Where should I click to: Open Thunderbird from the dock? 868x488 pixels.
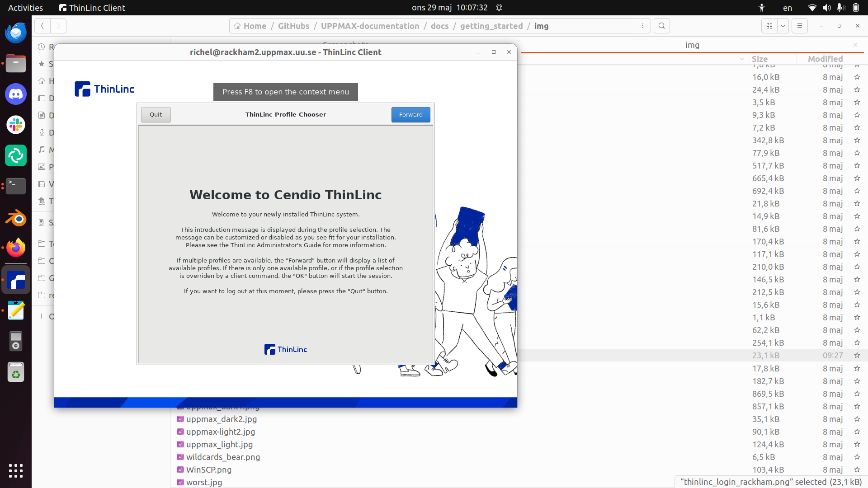click(x=16, y=33)
